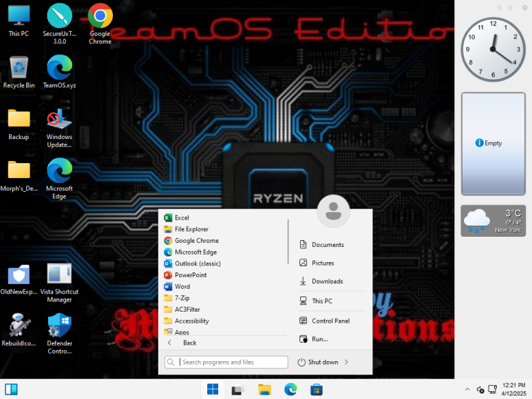The height and width of the screenshot is (399, 532).
Task: Open Microsoft Edge from the taskbar
Action: tap(290, 389)
